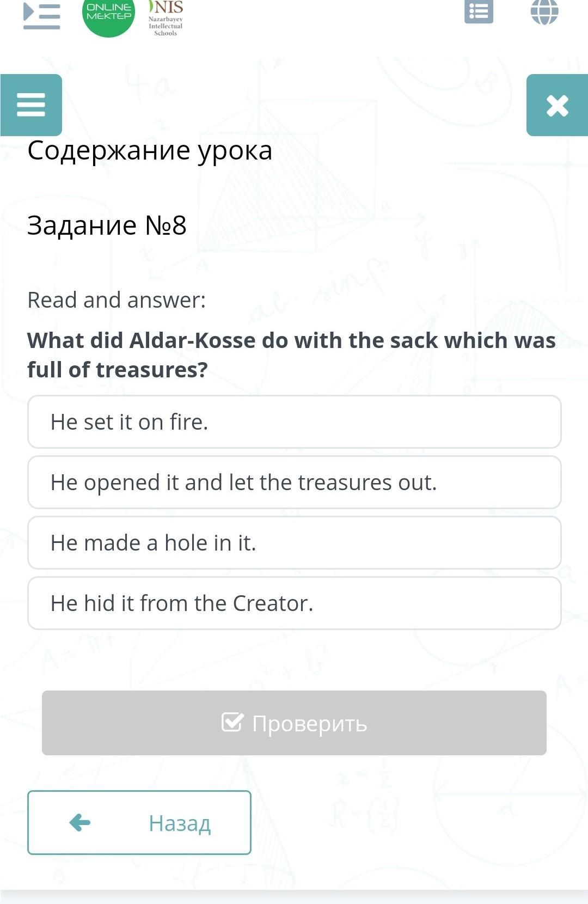588x904 pixels.
Task: Click the NIS Nazarbayev Intellectual Schools logo
Action: [x=166, y=19]
